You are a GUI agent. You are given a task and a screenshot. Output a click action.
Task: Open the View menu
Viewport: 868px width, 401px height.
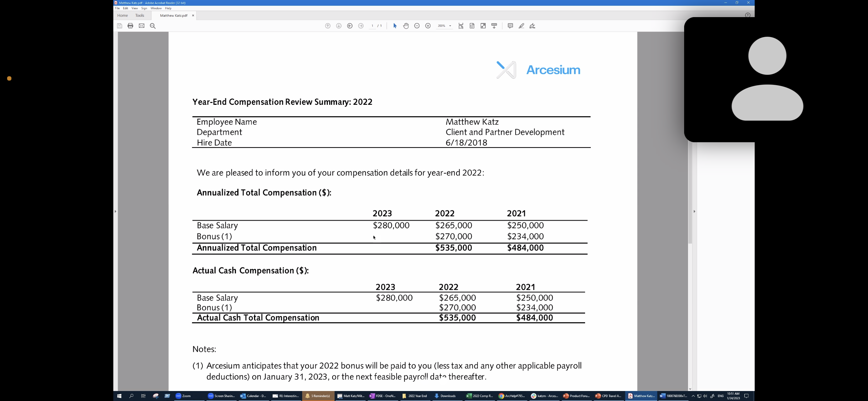(x=134, y=8)
